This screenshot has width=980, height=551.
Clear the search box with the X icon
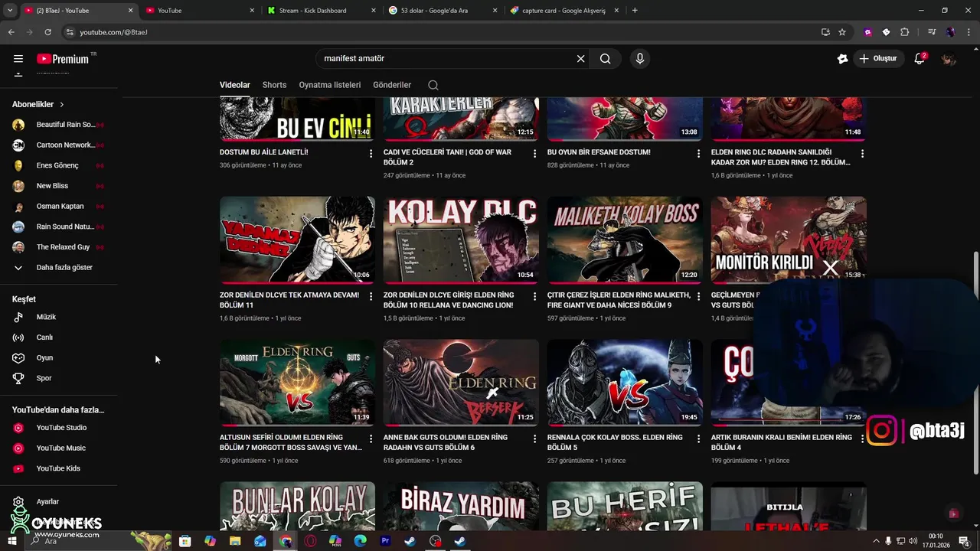[x=580, y=58]
